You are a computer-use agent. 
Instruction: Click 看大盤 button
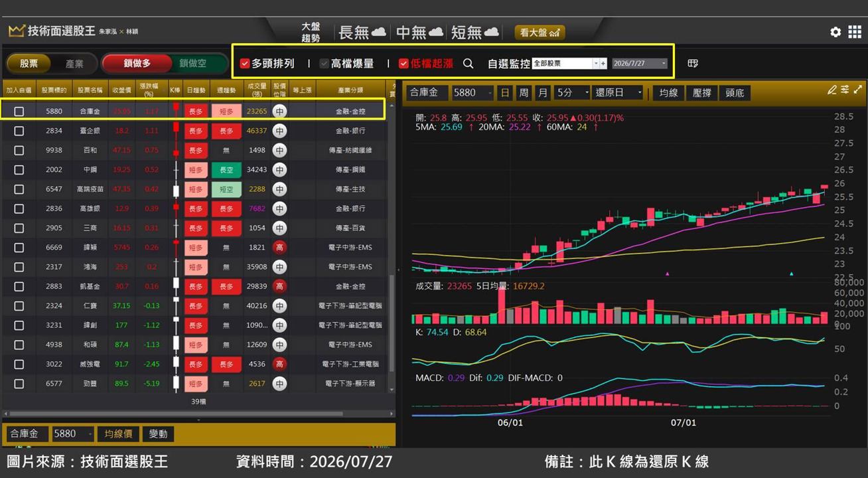[x=540, y=32]
